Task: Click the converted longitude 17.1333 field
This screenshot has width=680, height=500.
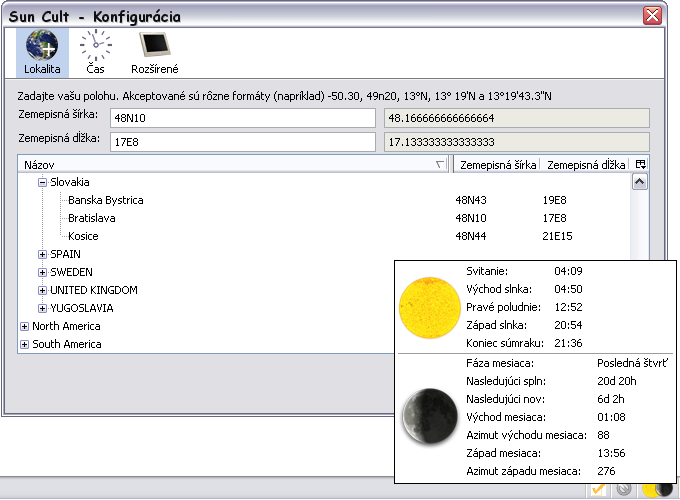Action: (x=517, y=142)
